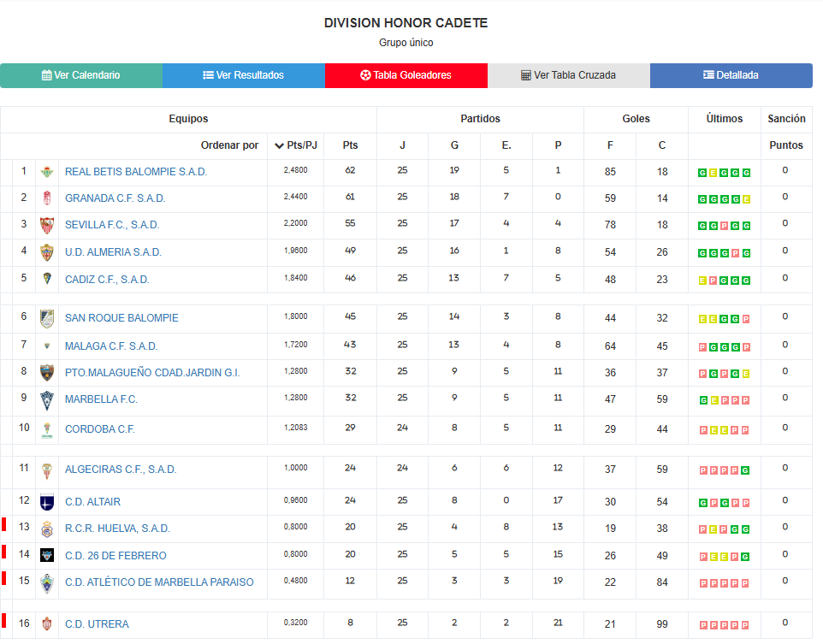Sort table by Pts column header
The height and width of the screenshot is (644, 823).
tap(350, 145)
